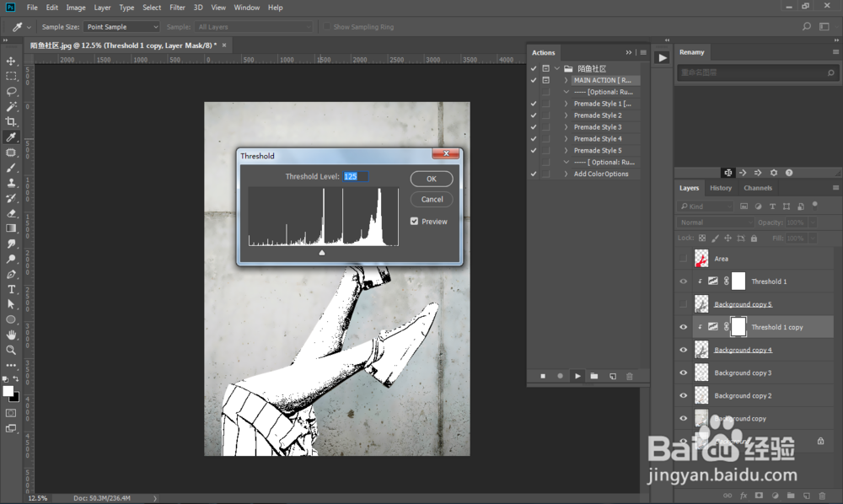Screen dimensions: 843x504
Task: Open the Kind filter dropdown in Layers
Action: coord(705,206)
